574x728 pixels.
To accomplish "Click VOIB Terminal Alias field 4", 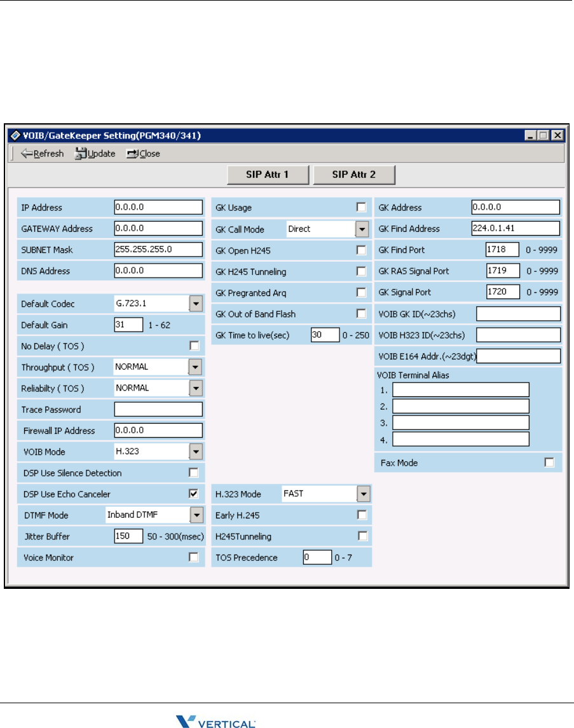I will (x=461, y=439).
